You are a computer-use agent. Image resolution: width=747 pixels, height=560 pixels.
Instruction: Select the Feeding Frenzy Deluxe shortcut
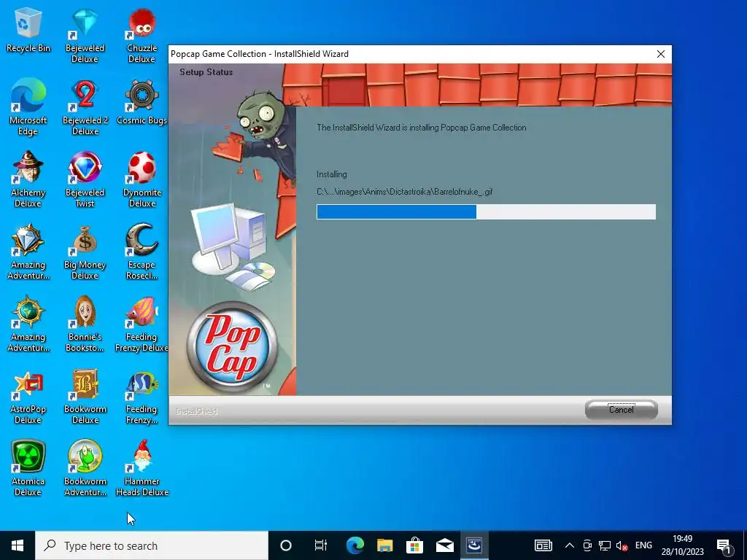[x=142, y=324]
